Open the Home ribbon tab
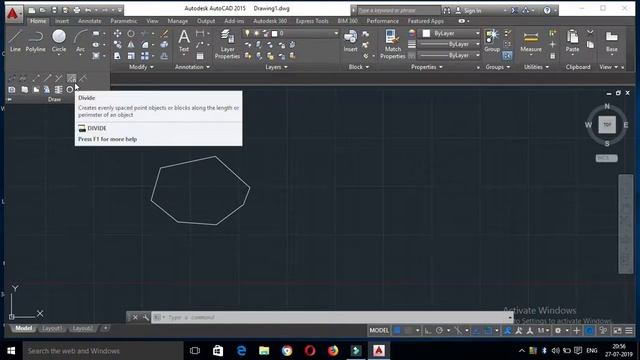 click(x=38, y=21)
